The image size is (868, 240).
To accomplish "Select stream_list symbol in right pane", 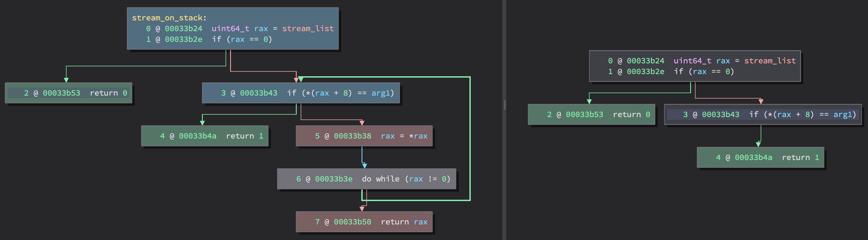I will pyautogui.click(x=770, y=61).
